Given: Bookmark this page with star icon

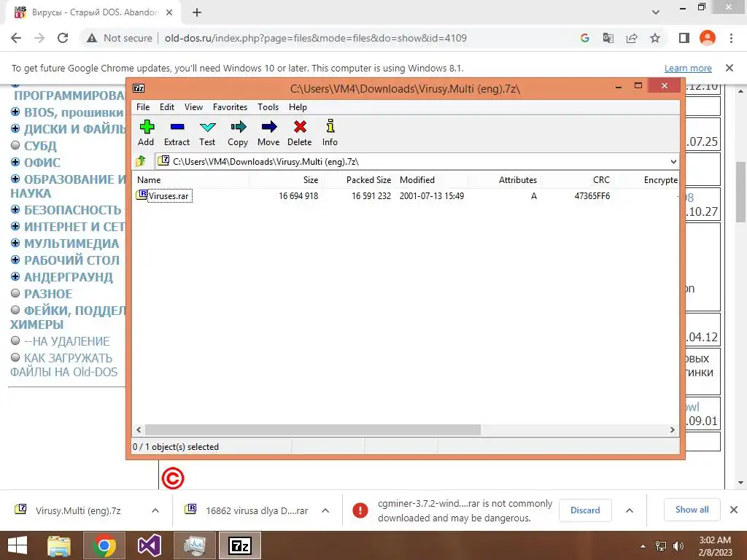Looking at the screenshot, I should point(655,38).
